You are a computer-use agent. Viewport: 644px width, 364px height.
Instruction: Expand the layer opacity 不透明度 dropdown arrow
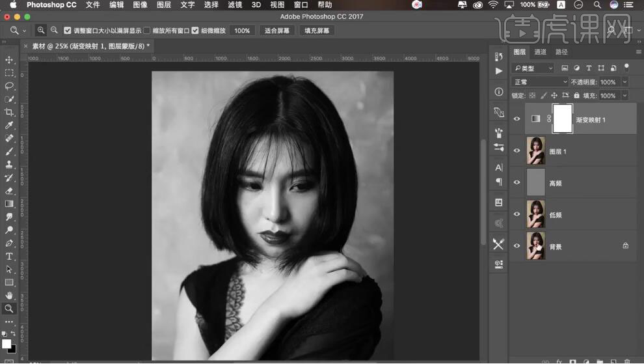[625, 82]
